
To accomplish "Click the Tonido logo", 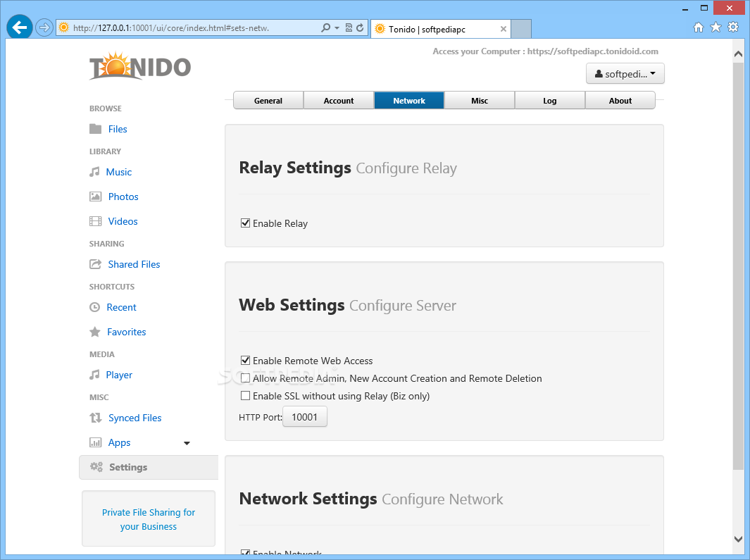I will 139,66.
